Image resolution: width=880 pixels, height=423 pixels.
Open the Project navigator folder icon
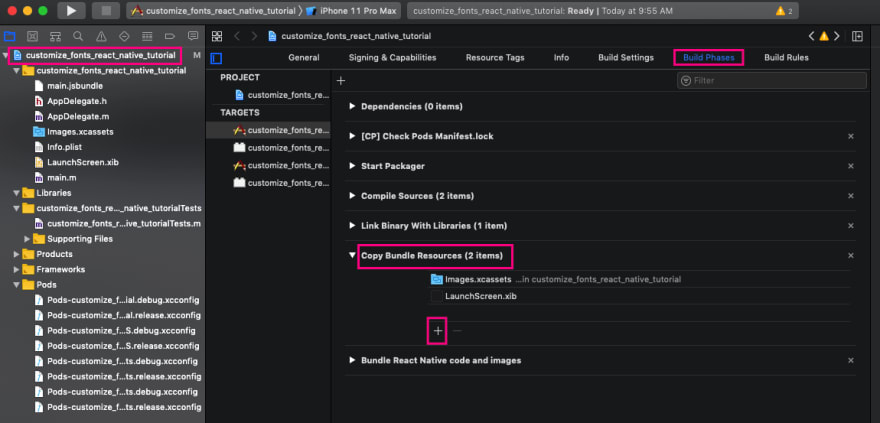pyautogui.click(x=10, y=36)
